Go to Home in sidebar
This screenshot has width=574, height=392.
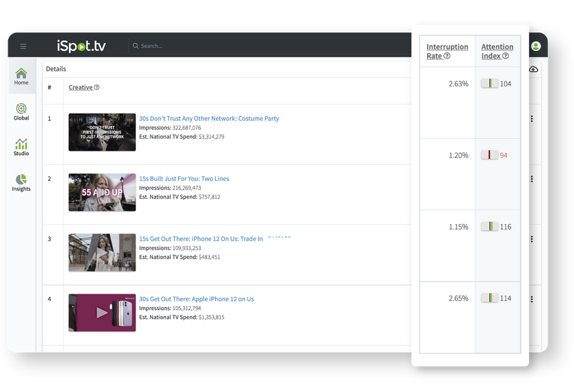pos(21,76)
